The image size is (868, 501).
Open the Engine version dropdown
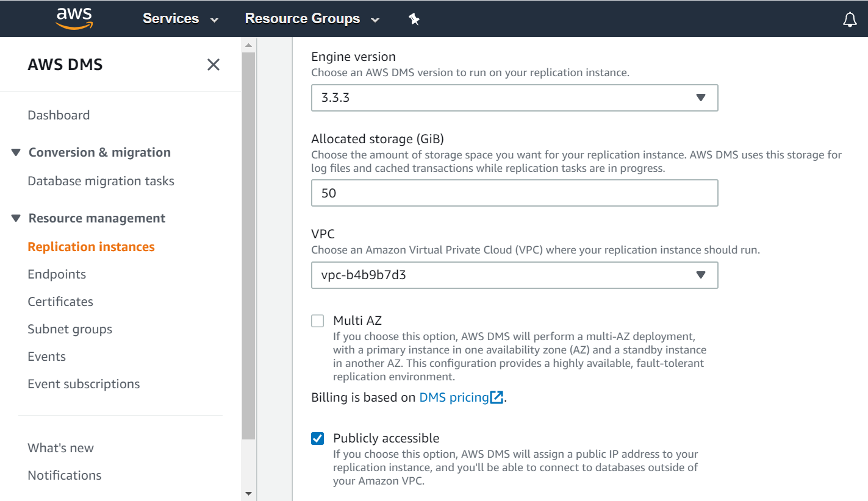[x=514, y=98]
